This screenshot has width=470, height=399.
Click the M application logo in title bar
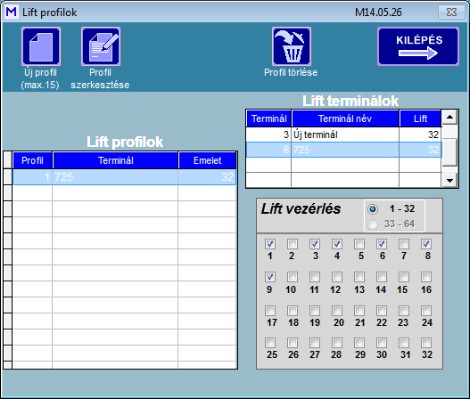tap(11, 12)
